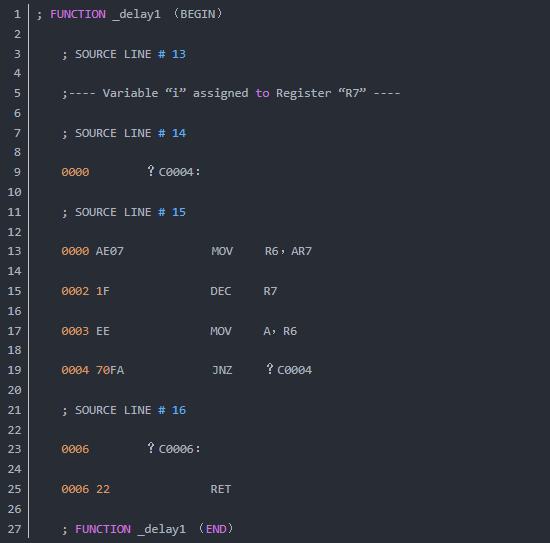Click the number 13 in SOURCE LINE comment
The height and width of the screenshot is (543, 550).
[x=179, y=54]
